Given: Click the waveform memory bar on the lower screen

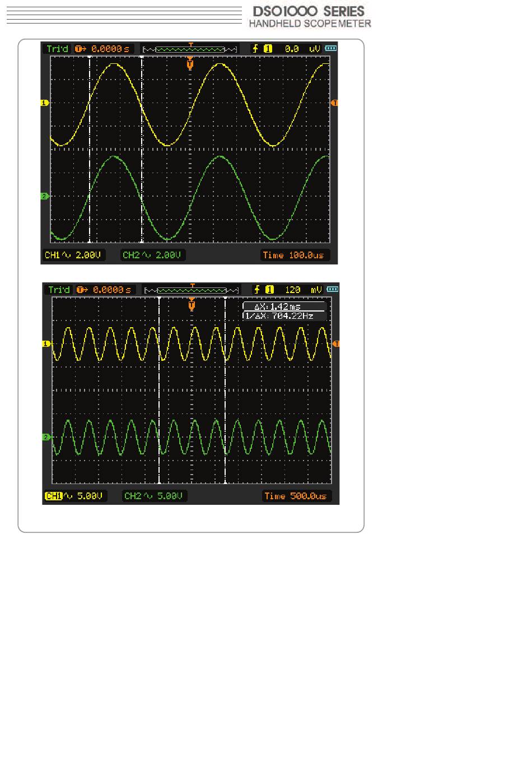Looking at the screenshot, I should [192, 290].
